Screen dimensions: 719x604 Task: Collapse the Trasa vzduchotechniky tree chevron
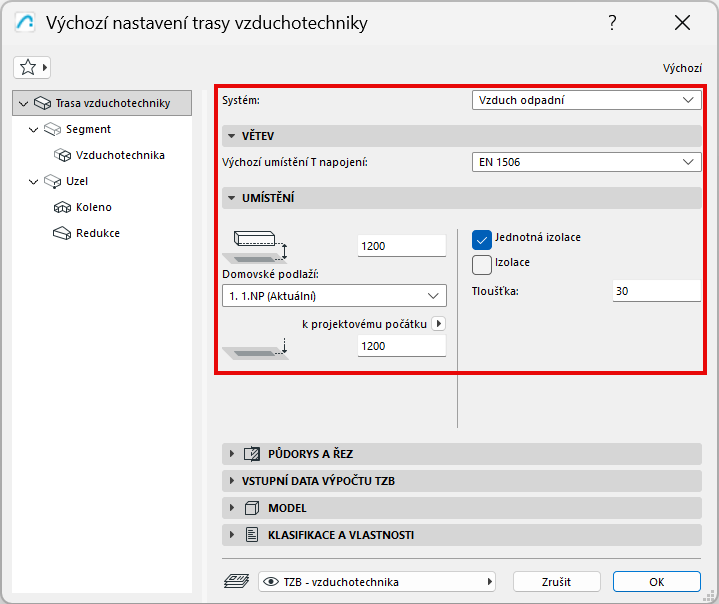23,104
